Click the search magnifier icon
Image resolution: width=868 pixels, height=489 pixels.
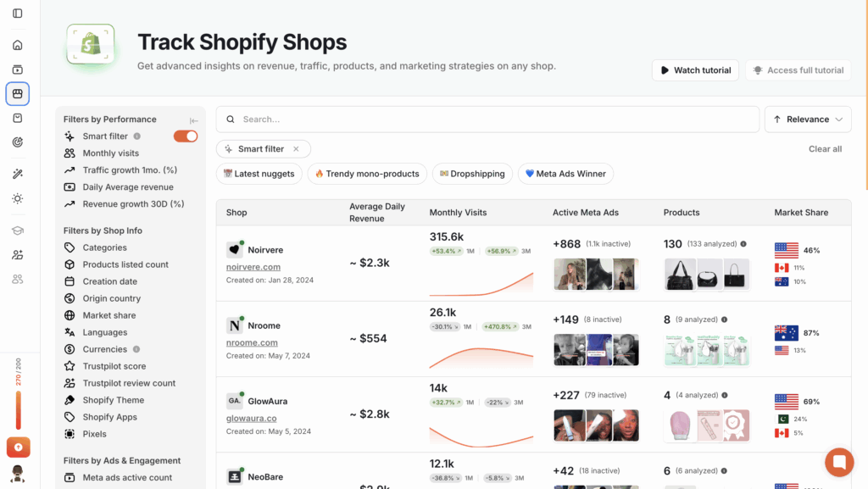click(231, 119)
